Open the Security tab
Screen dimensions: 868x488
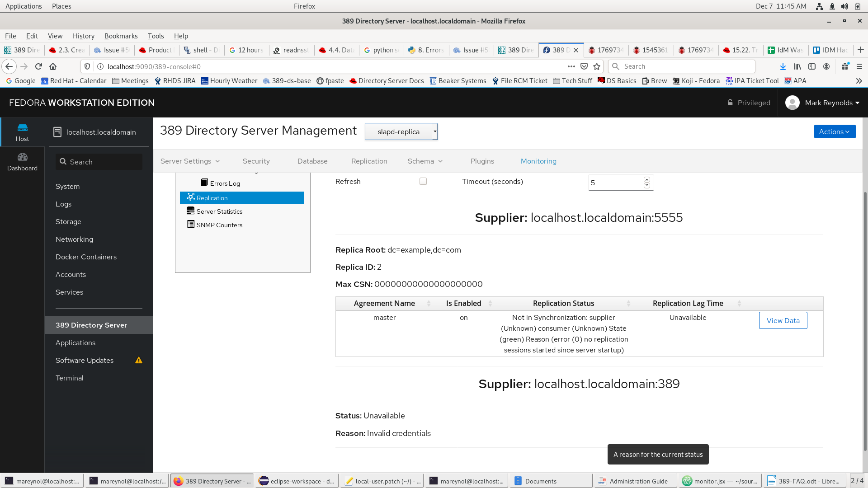pos(256,161)
